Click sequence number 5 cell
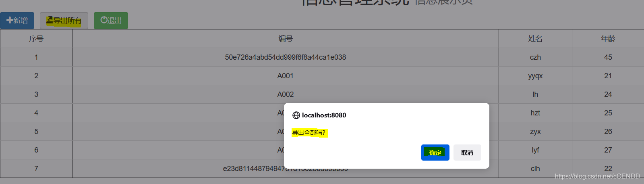 pos(36,132)
